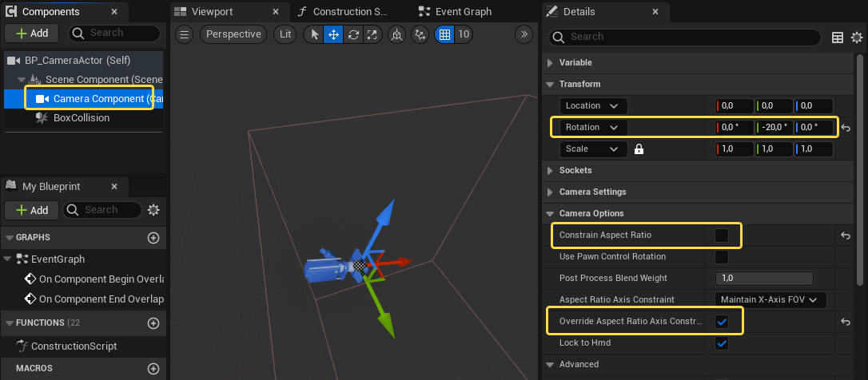Click Add button in Components panel

point(32,34)
